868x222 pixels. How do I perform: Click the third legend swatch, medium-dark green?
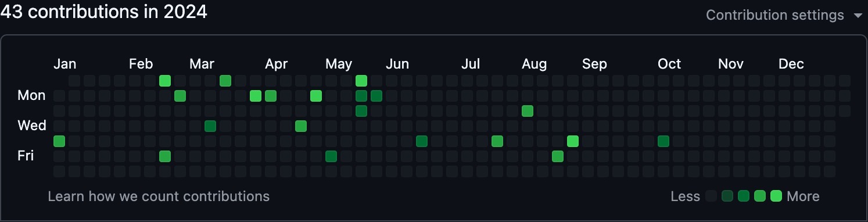coord(744,196)
